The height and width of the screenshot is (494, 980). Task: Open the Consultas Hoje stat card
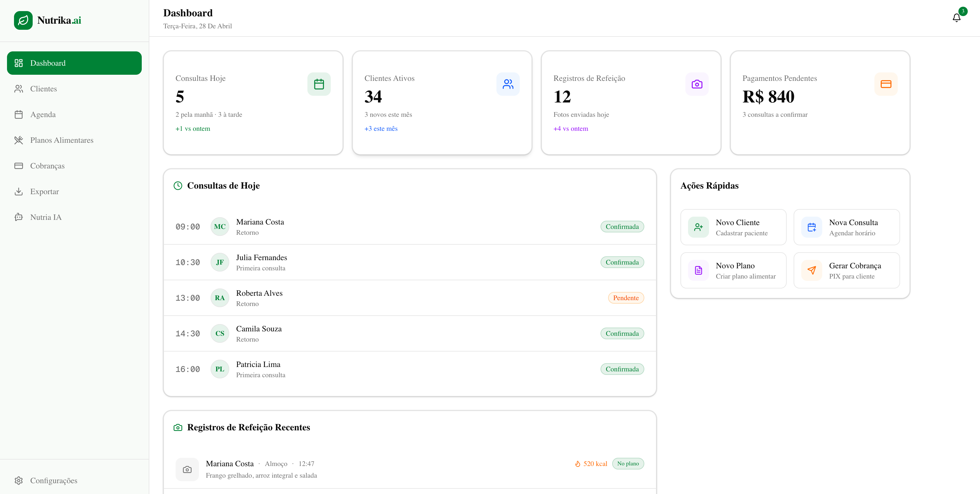click(253, 103)
